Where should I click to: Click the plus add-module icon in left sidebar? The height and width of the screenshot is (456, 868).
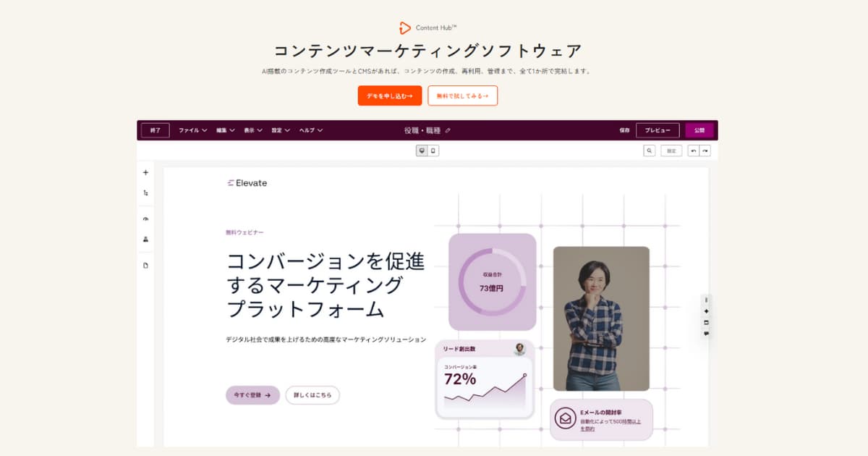(145, 173)
